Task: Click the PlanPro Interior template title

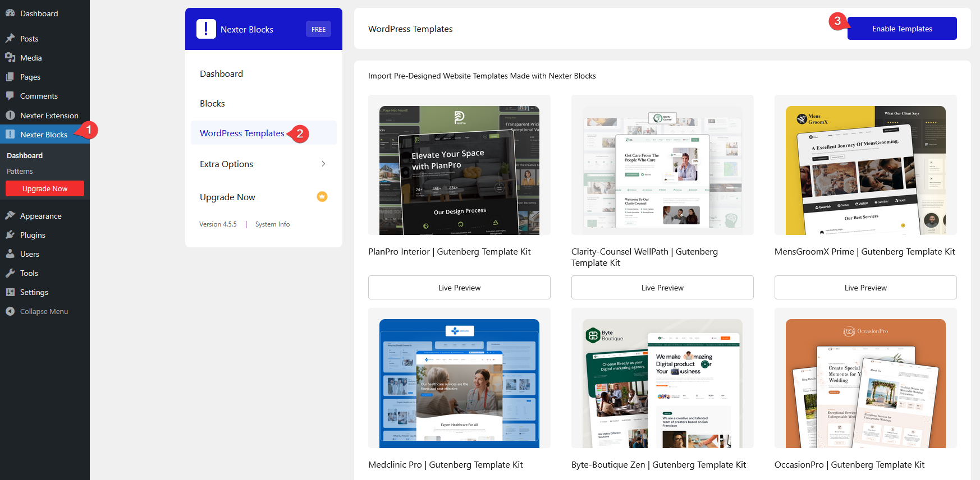Action: [450, 252]
